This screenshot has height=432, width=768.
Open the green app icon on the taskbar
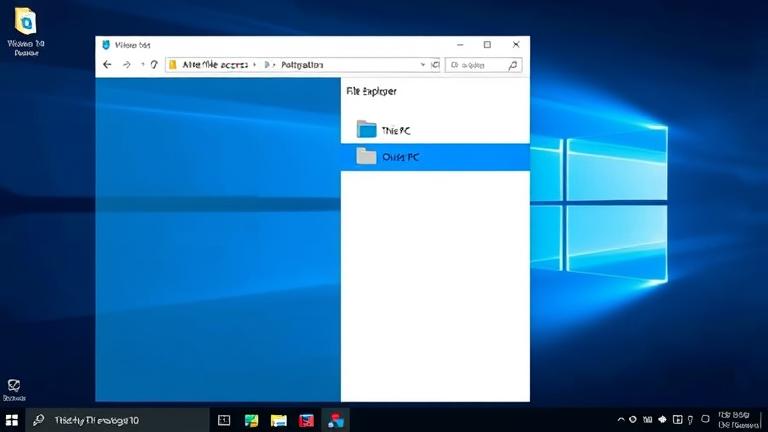click(x=251, y=420)
